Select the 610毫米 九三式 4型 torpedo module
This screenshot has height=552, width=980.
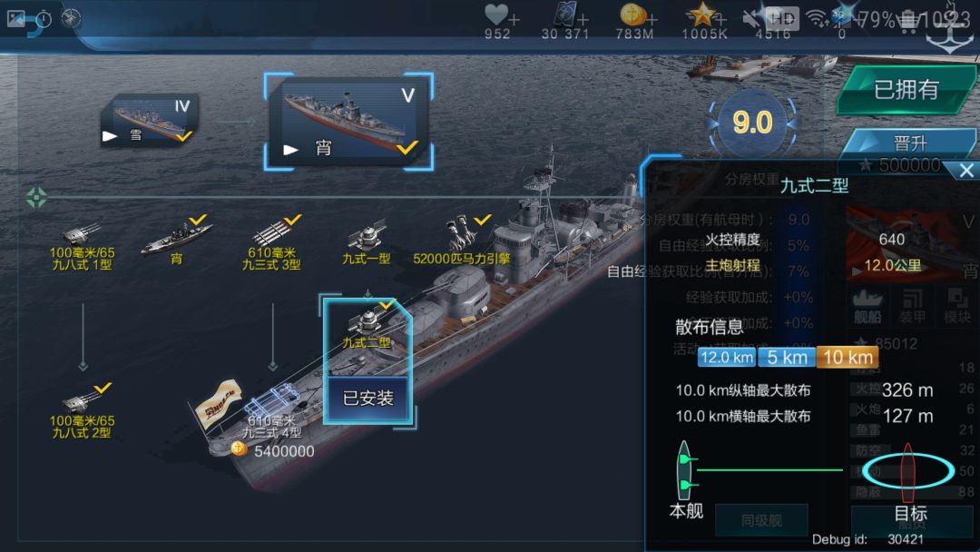coord(272,412)
